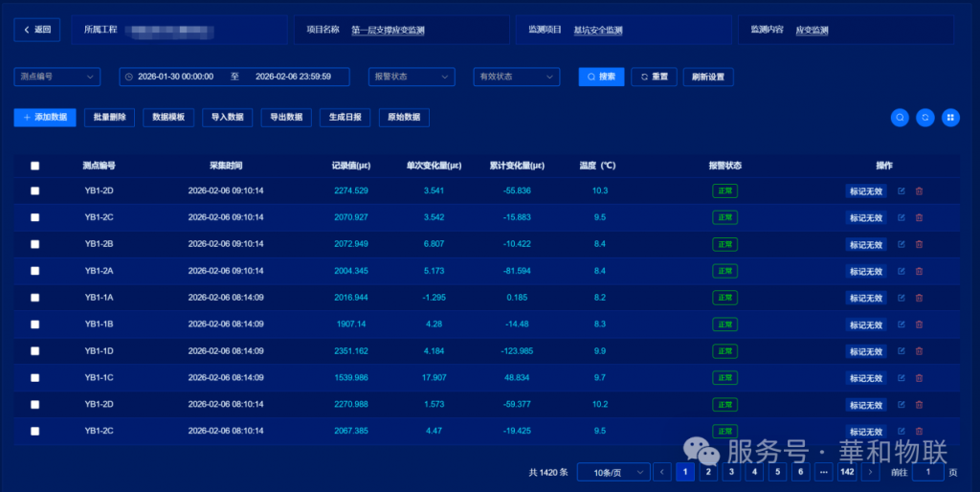Edit the YB1-1B row
The height and width of the screenshot is (492, 980).
tap(902, 324)
